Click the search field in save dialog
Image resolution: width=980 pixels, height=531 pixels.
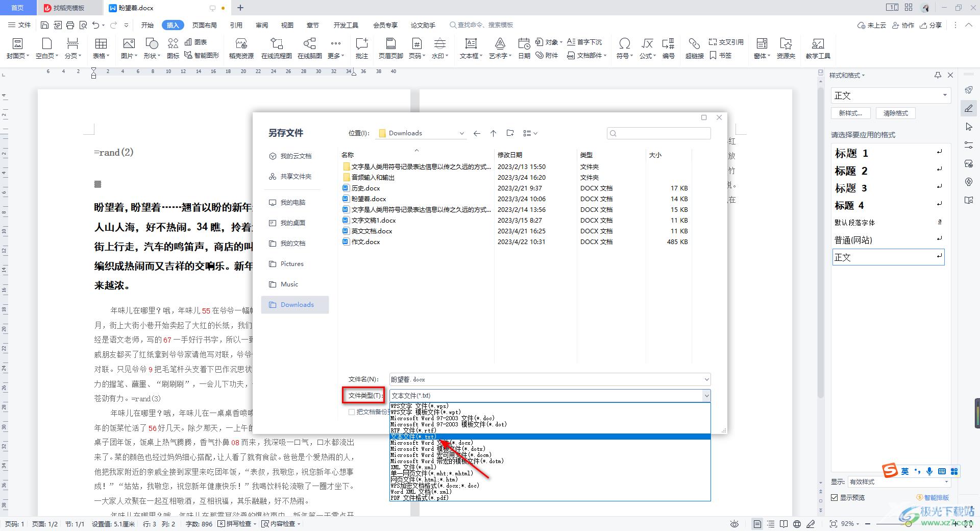coord(658,133)
